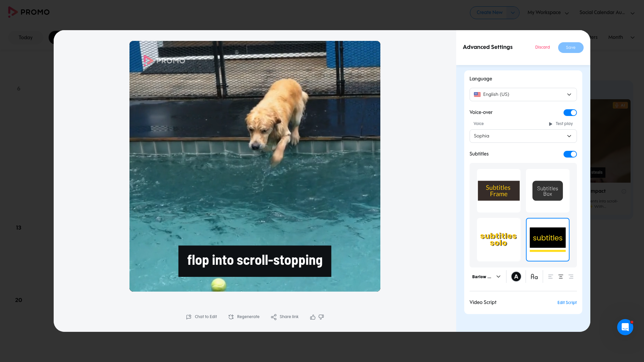Image resolution: width=644 pixels, height=362 pixels.
Task: Click the Today button
Action: tap(25, 38)
